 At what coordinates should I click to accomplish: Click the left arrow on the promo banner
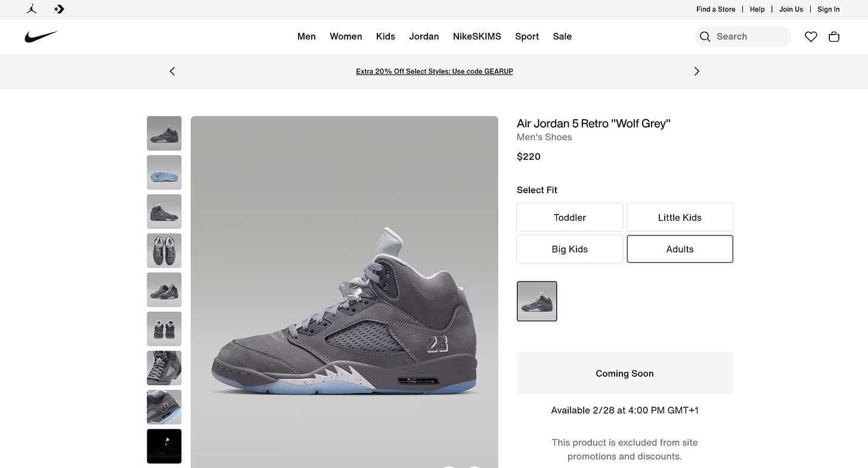pyautogui.click(x=172, y=71)
